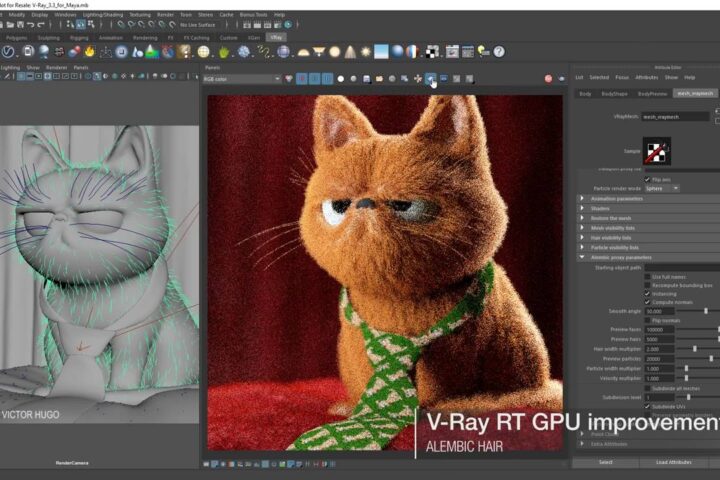The height and width of the screenshot is (480, 720).
Task: Expand the Particle visibility lists section
Action: [x=582, y=247]
